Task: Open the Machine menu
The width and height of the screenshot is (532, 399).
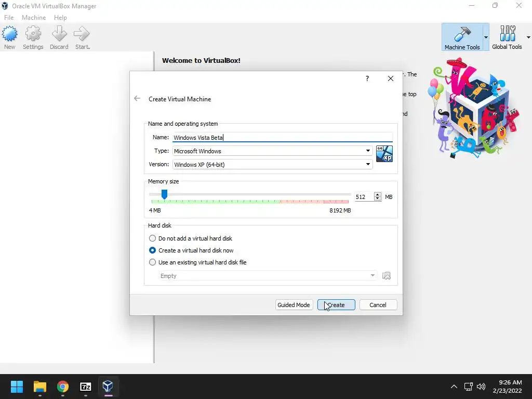Action: click(x=34, y=17)
